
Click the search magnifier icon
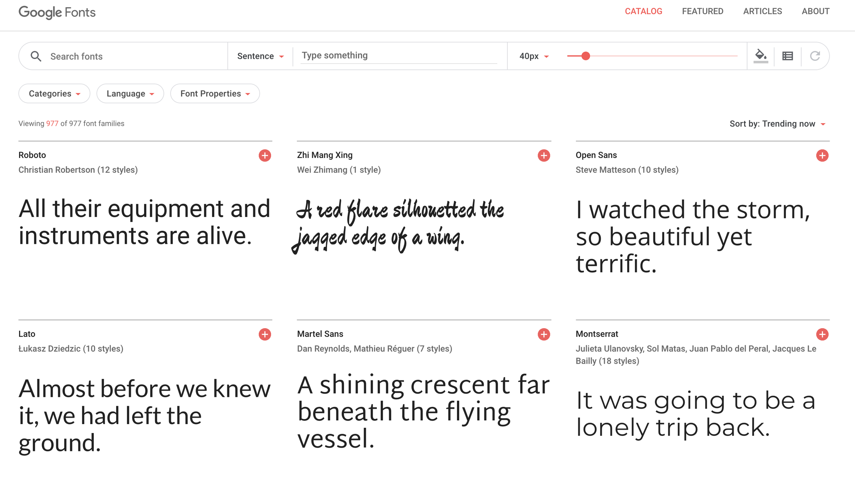click(x=36, y=56)
